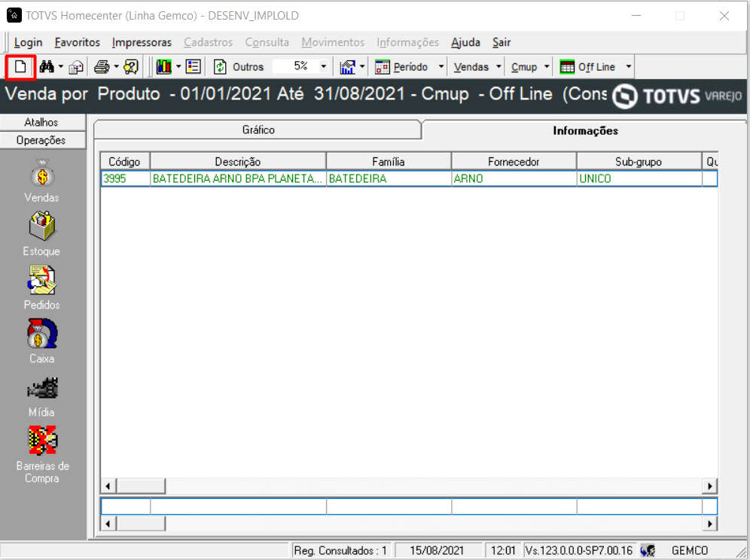This screenshot has height=560, width=750.
Task: Click the Off Line toolbar button
Action: [596, 67]
